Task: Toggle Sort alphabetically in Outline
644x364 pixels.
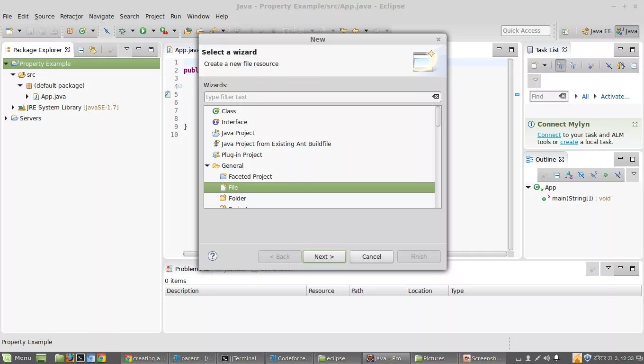Action: [x=569, y=175]
